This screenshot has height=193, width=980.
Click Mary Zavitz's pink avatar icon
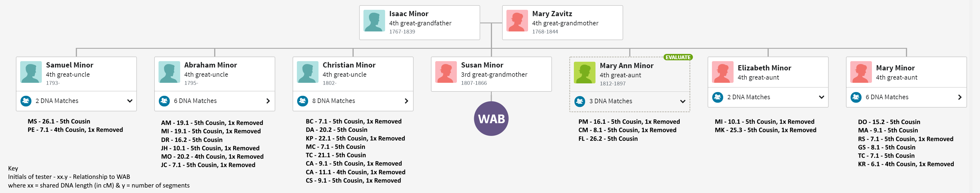point(517,21)
